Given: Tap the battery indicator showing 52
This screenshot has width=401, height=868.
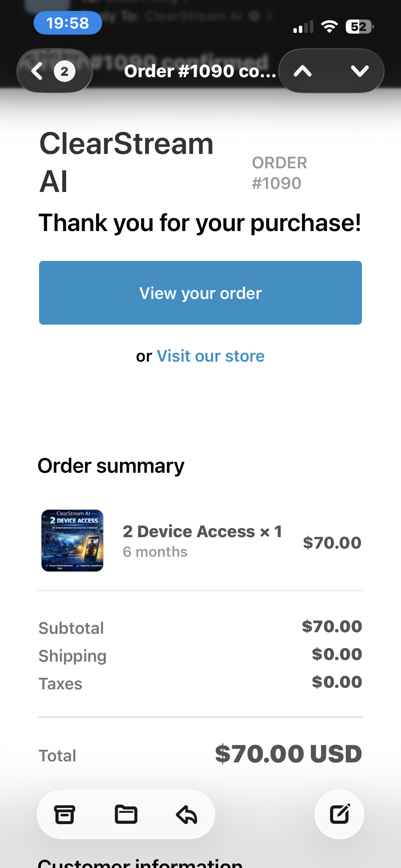Looking at the screenshot, I should click(x=360, y=26).
